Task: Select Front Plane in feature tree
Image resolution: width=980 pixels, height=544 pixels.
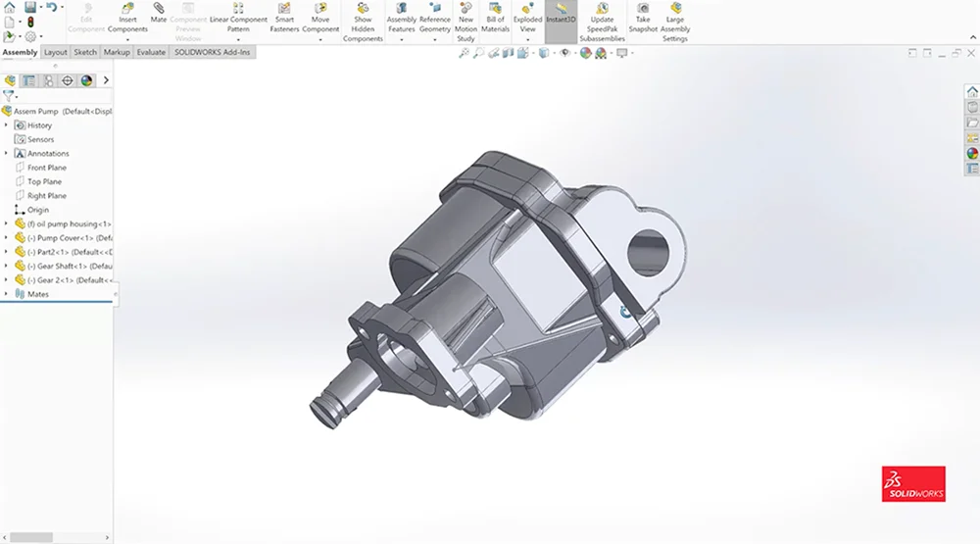Action: click(x=46, y=168)
